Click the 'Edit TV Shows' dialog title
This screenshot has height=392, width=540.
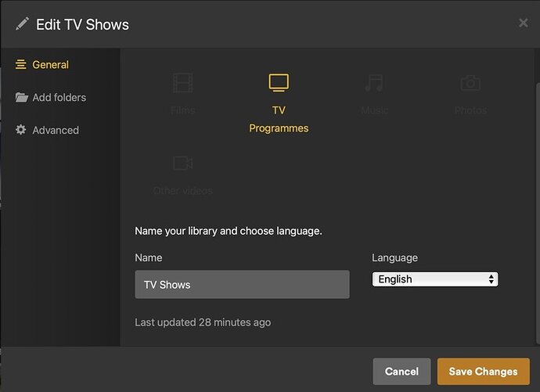(x=82, y=25)
